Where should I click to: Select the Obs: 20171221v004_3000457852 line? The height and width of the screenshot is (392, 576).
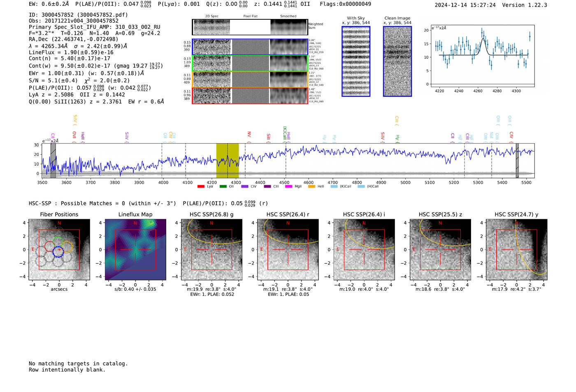pos(74,21)
